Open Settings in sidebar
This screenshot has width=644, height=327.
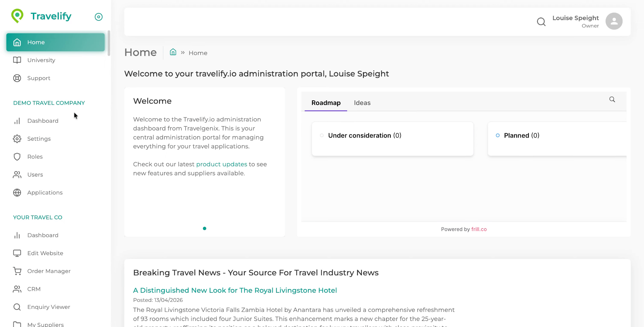point(55,139)
